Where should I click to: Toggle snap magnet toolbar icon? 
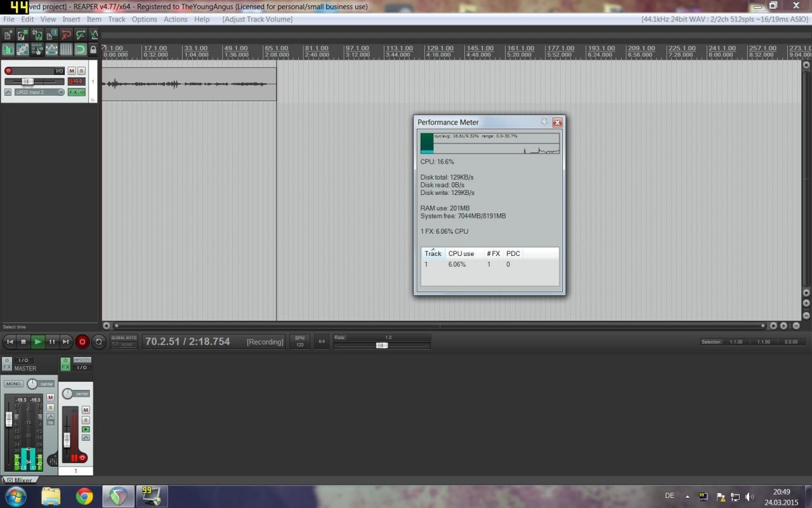[81, 49]
